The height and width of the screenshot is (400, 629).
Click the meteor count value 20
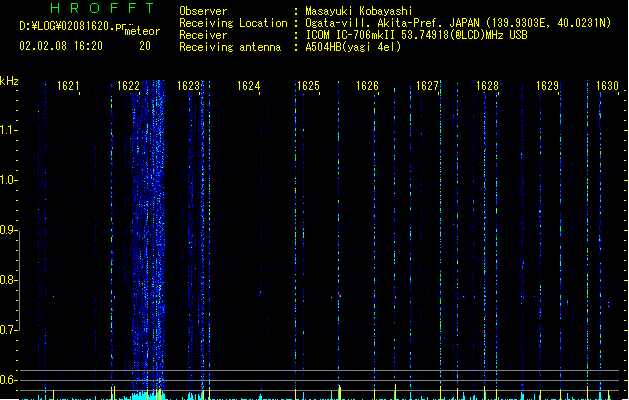tap(145, 46)
